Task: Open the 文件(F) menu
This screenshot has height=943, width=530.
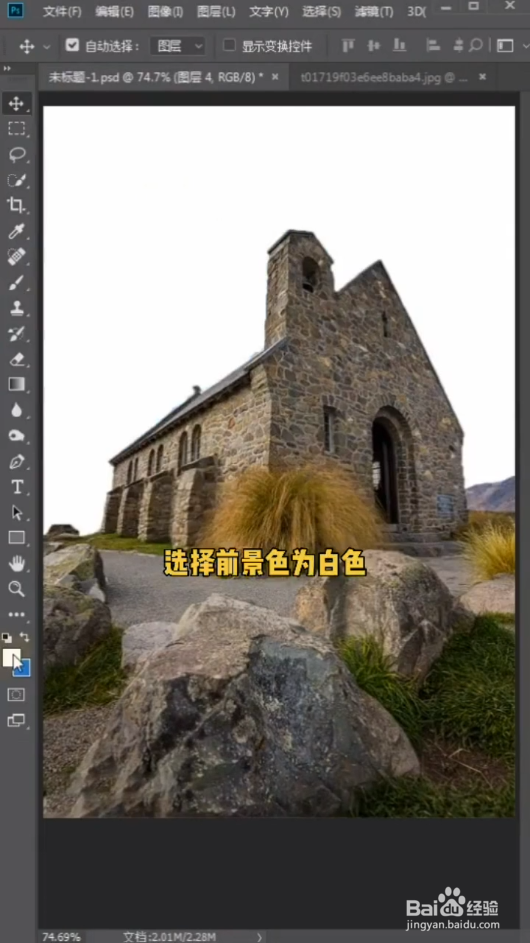Action: pyautogui.click(x=62, y=11)
